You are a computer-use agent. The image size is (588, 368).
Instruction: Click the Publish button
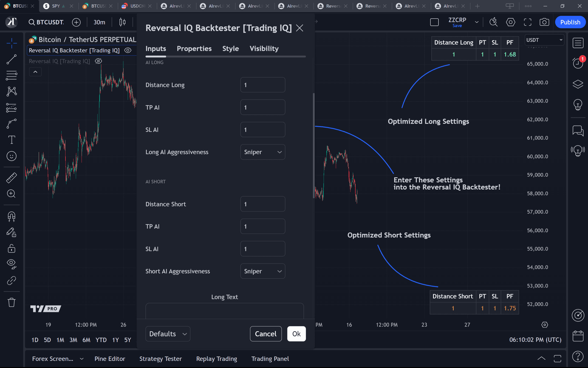pos(570,22)
